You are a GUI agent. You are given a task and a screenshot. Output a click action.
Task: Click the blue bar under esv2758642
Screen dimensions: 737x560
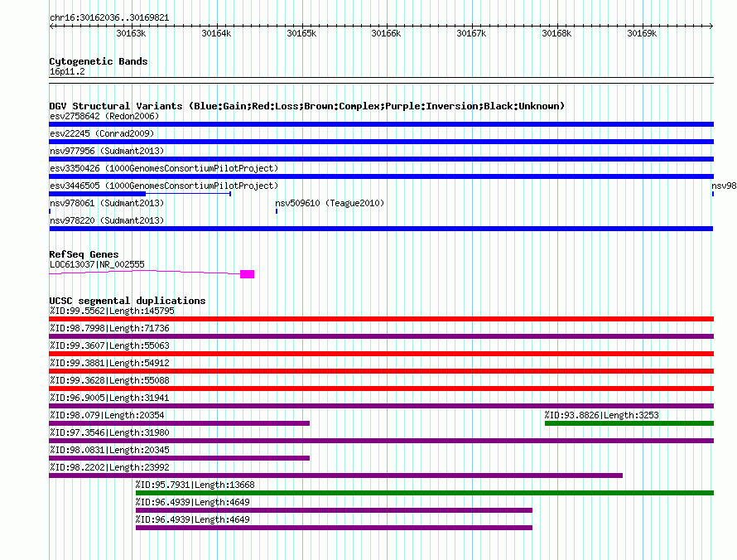(381, 124)
